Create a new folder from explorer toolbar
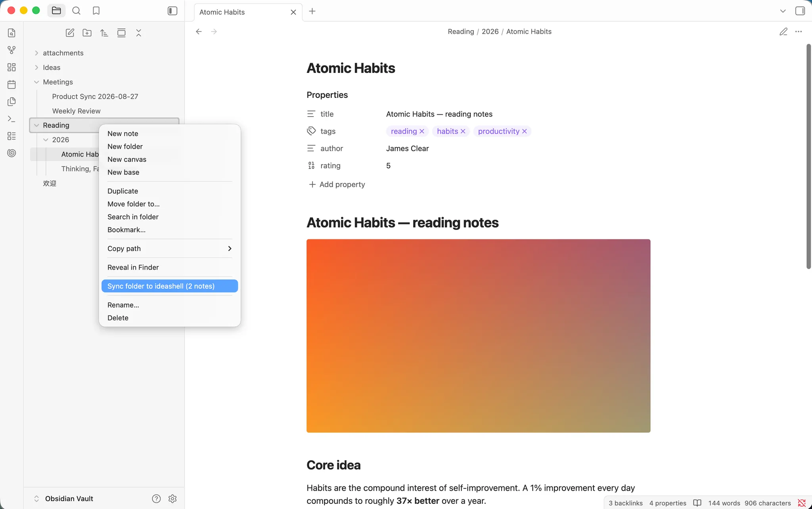Screen dimensions: 812x509 pyautogui.click(x=87, y=33)
